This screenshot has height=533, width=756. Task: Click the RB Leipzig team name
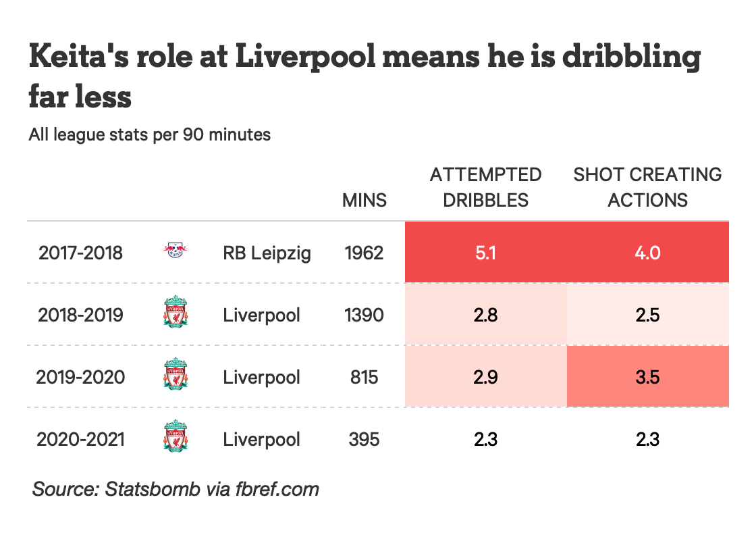pos(267,253)
